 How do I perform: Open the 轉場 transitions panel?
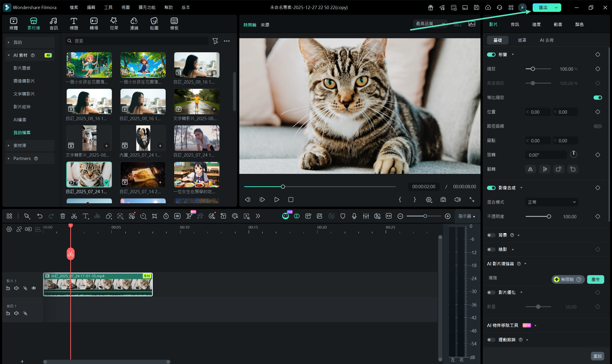point(94,24)
